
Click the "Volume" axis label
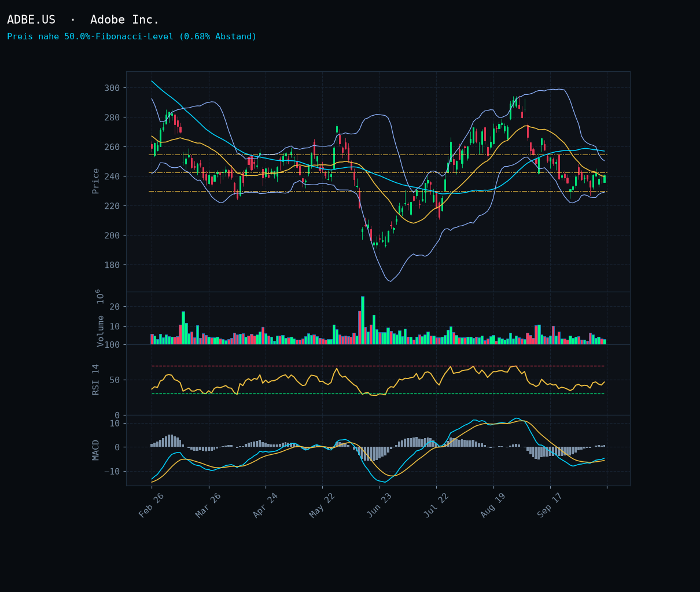coord(100,330)
